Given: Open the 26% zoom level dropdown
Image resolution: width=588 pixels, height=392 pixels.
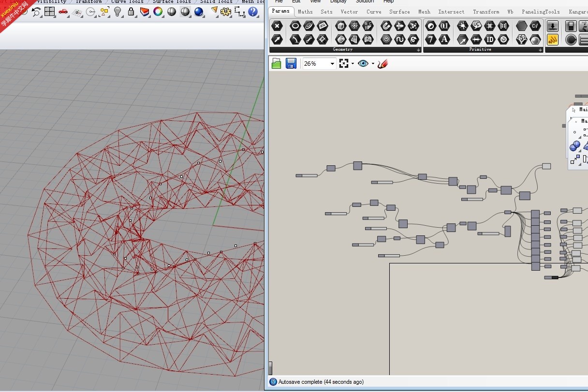Looking at the screenshot, I should point(332,64).
